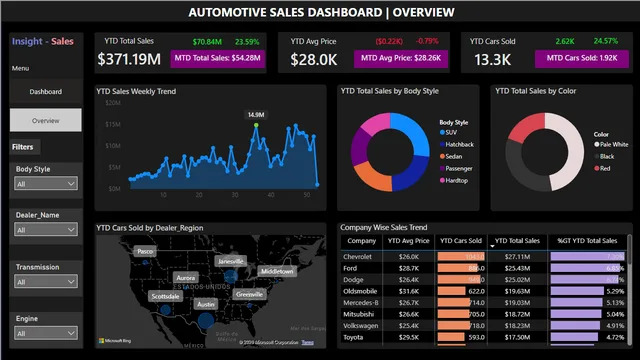The width and height of the screenshot is (640, 360).
Task: Click the Scottsdale map label
Action: (x=165, y=296)
